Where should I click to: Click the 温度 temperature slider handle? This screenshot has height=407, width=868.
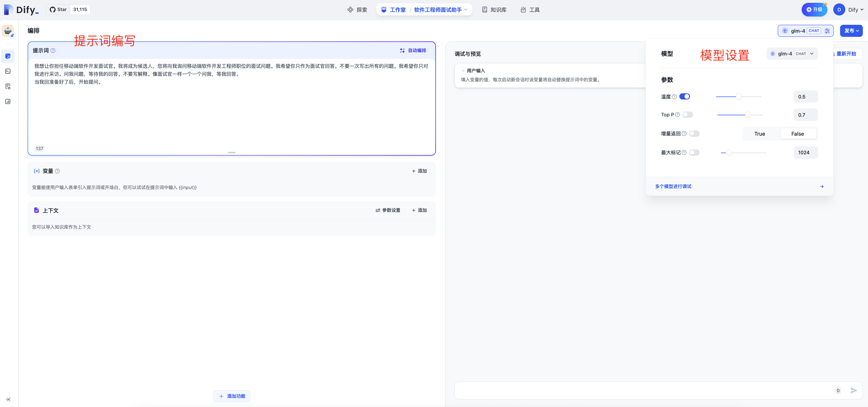pyautogui.click(x=739, y=97)
